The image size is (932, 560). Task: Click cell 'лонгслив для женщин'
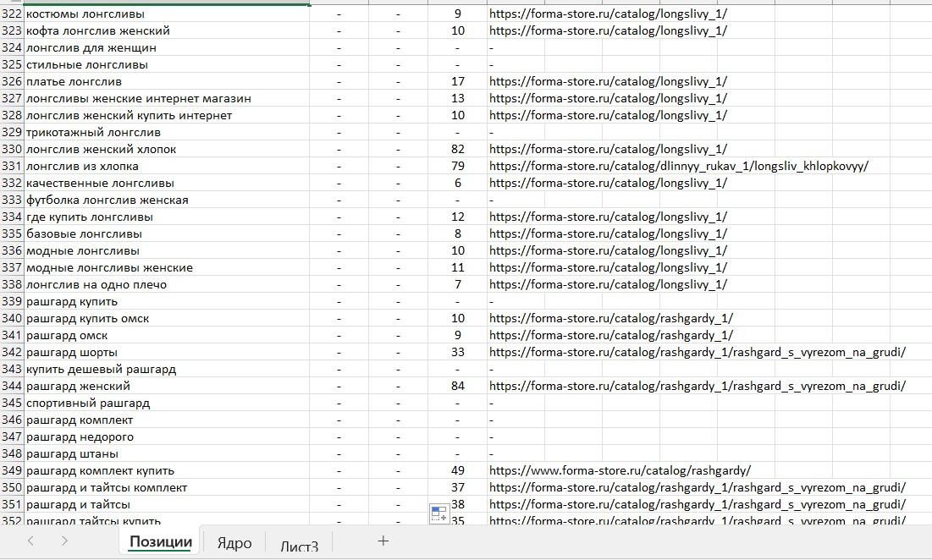tap(167, 47)
